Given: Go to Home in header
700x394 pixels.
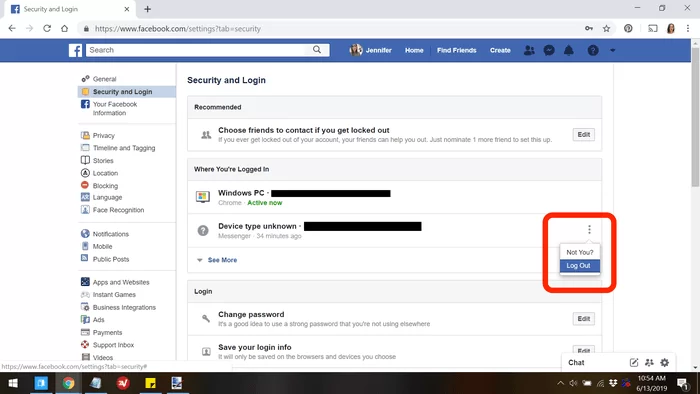Looking at the screenshot, I should pyautogui.click(x=414, y=50).
